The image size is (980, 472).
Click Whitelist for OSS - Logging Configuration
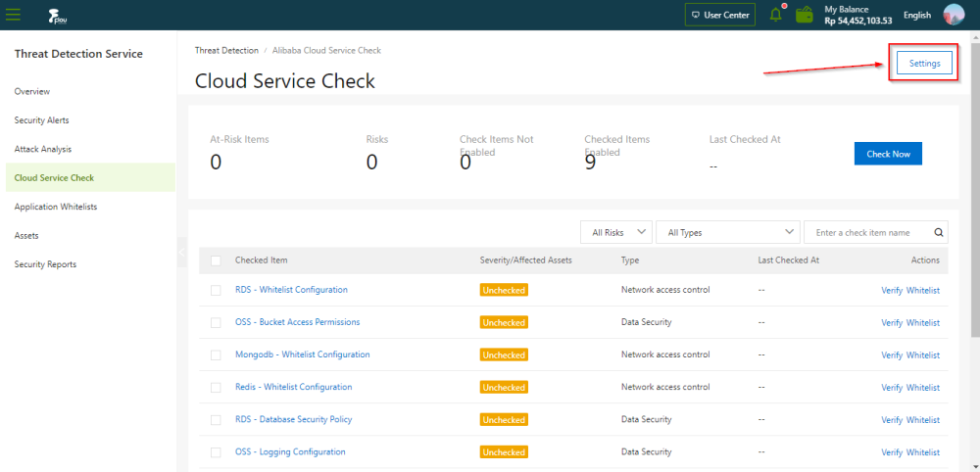pos(922,452)
